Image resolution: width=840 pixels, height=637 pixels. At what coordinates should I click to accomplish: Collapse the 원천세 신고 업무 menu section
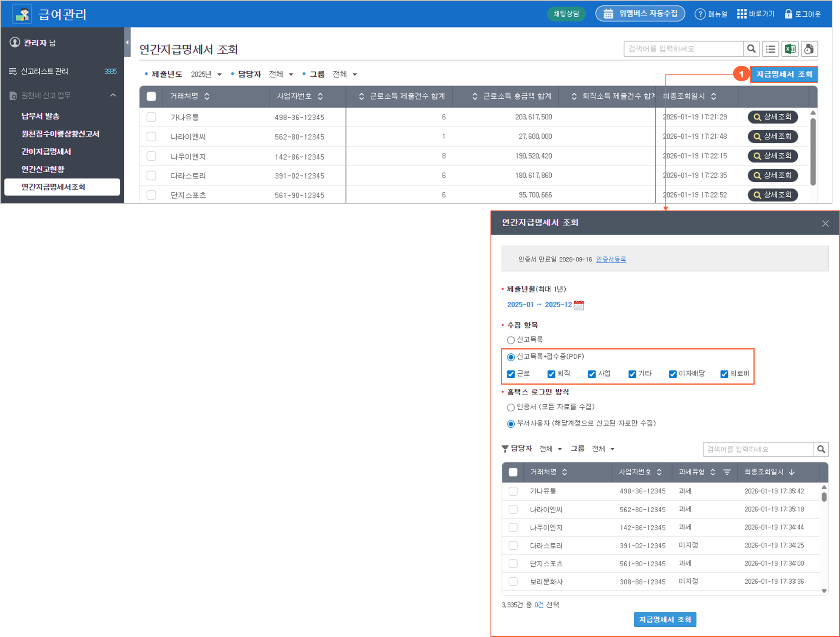tap(113, 95)
